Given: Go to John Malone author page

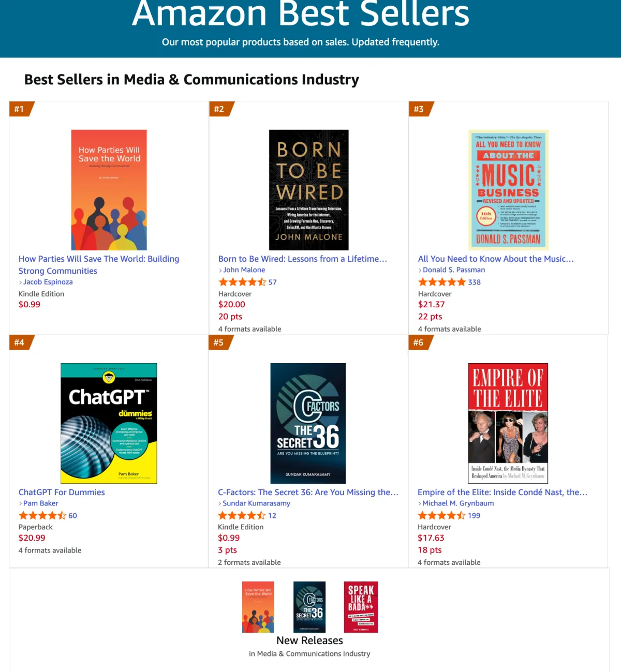Looking at the screenshot, I should (x=244, y=270).
